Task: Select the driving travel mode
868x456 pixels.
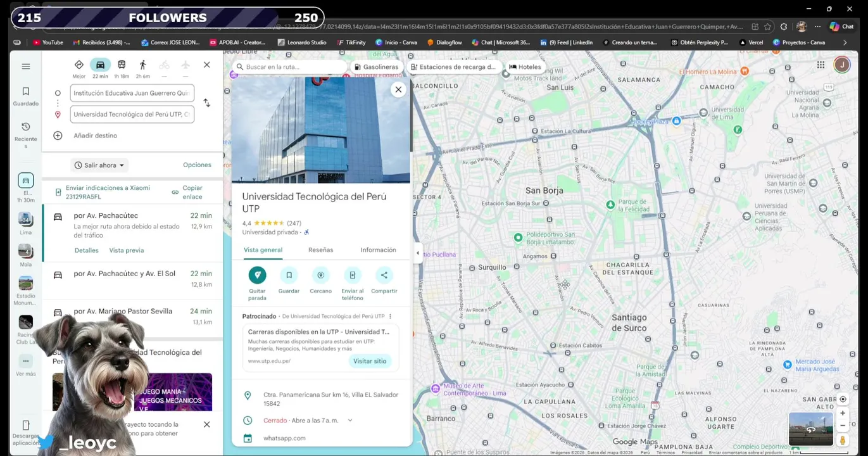Action: (x=100, y=65)
